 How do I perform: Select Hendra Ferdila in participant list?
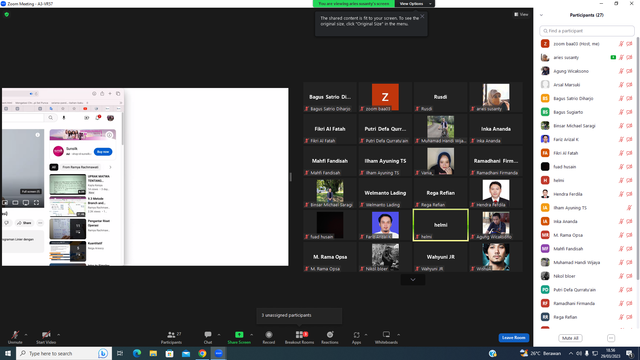587,194
